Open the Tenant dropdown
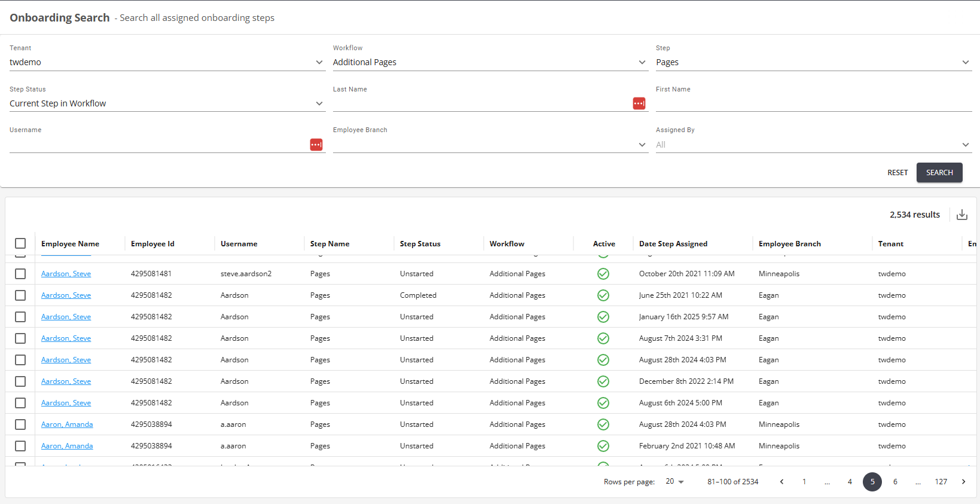The height and width of the screenshot is (504, 980). (167, 62)
